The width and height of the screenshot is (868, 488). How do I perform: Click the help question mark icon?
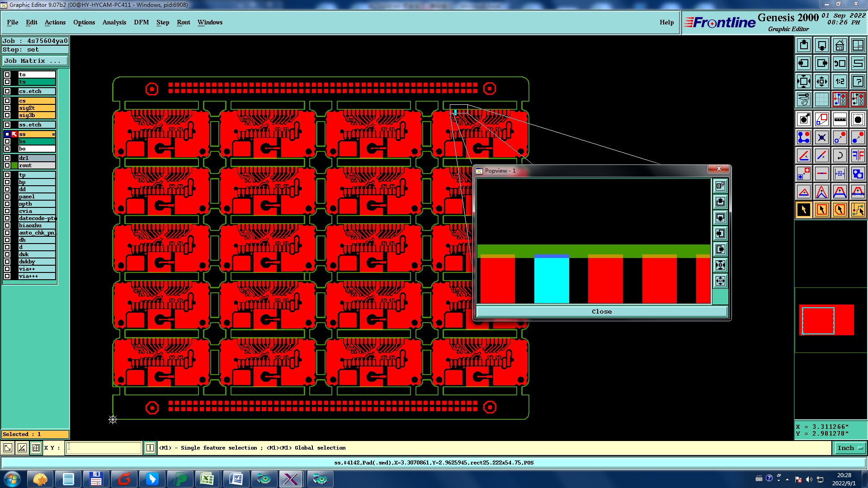click(858, 81)
